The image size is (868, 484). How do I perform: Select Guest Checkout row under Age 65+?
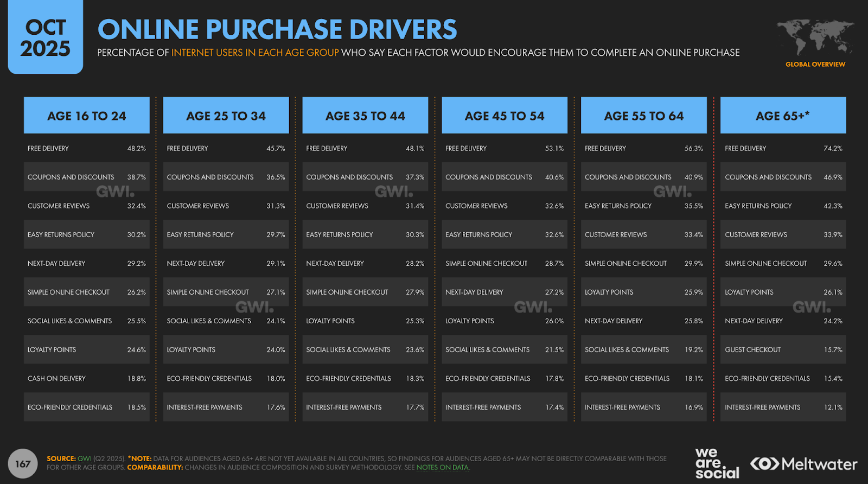(x=783, y=350)
